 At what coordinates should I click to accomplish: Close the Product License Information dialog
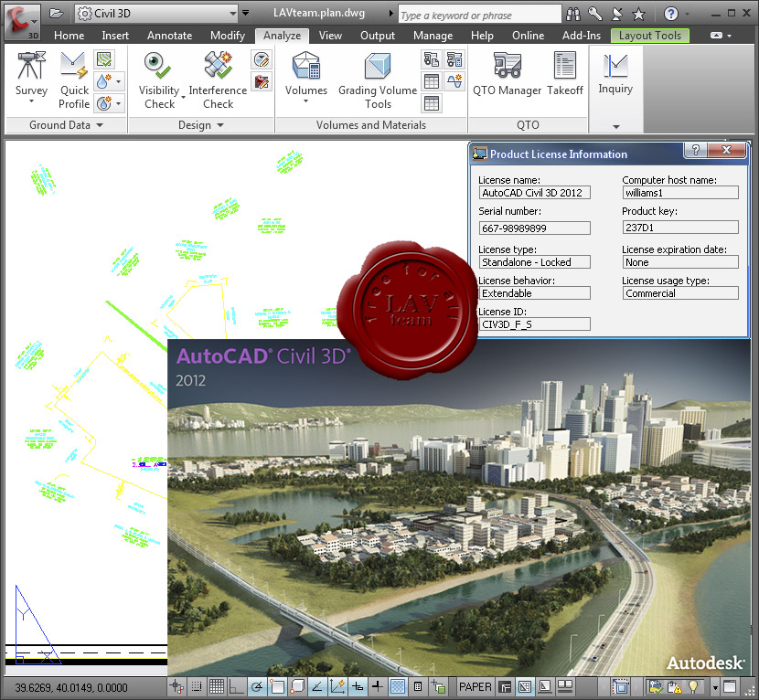click(726, 151)
